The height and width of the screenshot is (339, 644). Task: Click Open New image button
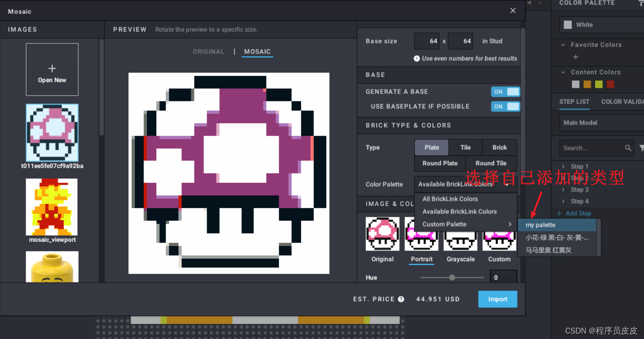(52, 69)
